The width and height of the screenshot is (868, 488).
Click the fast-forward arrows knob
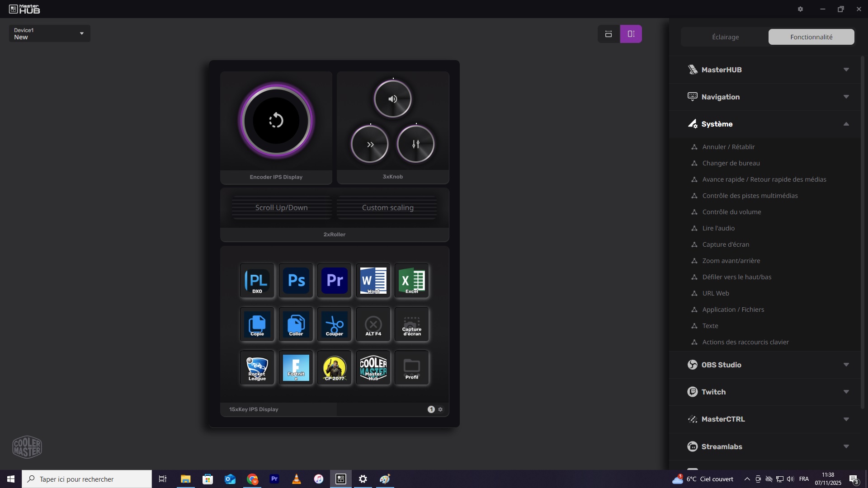[370, 145]
